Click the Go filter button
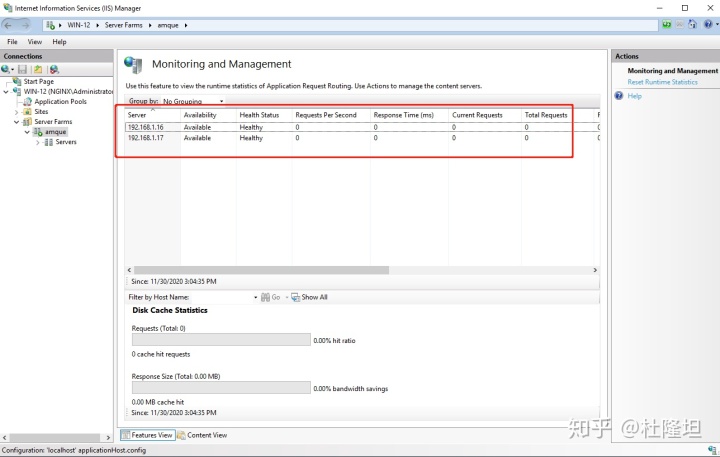 [x=271, y=297]
